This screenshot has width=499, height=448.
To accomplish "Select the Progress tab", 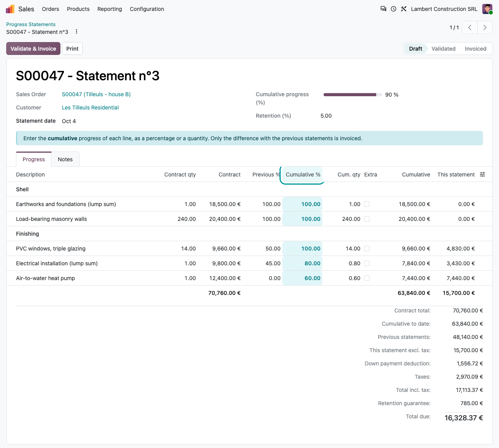I will click(34, 159).
